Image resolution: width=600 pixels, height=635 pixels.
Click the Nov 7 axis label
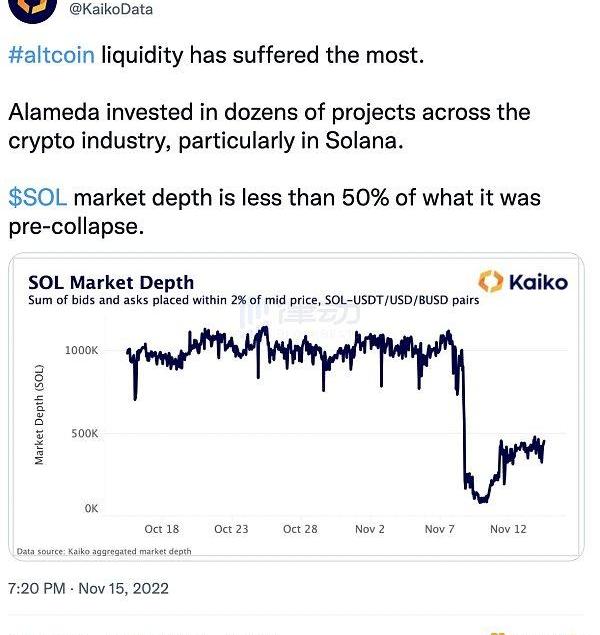pos(440,529)
